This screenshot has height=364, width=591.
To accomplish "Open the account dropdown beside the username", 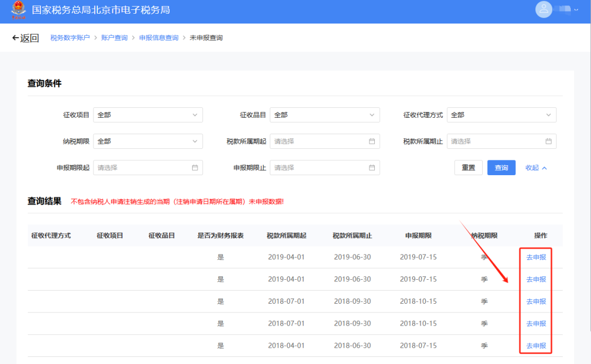I will (577, 10).
